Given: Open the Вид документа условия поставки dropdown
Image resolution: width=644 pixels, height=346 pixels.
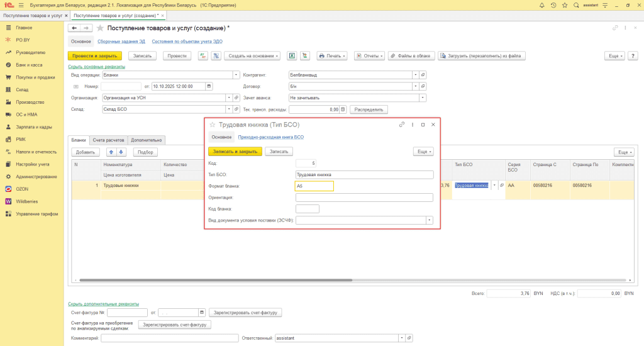Looking at the screenshot, I should point(429,221).
